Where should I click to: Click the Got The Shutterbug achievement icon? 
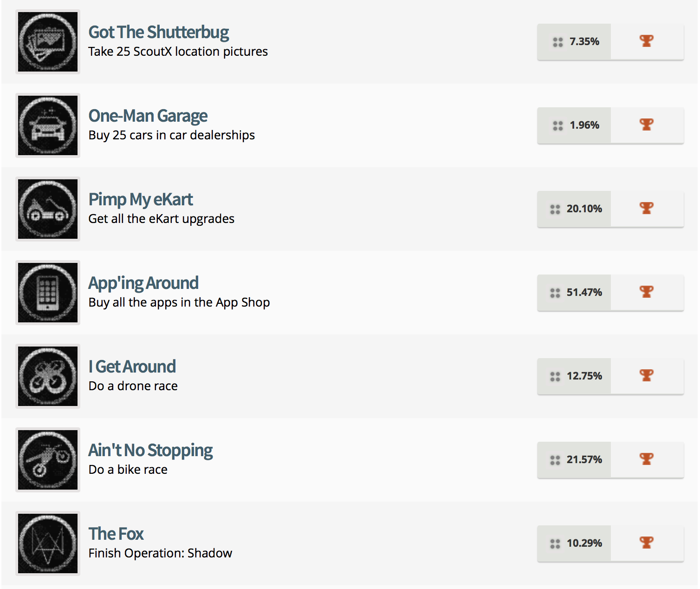[47, 41]
